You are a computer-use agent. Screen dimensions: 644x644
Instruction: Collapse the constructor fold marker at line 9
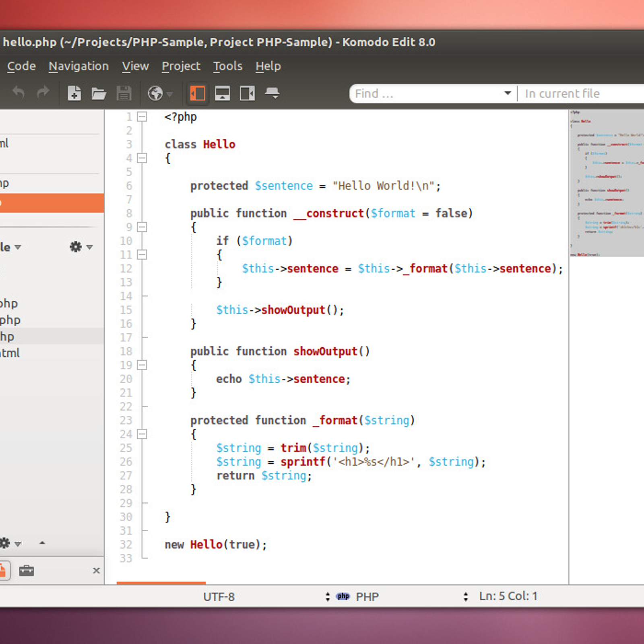(142, 227)
